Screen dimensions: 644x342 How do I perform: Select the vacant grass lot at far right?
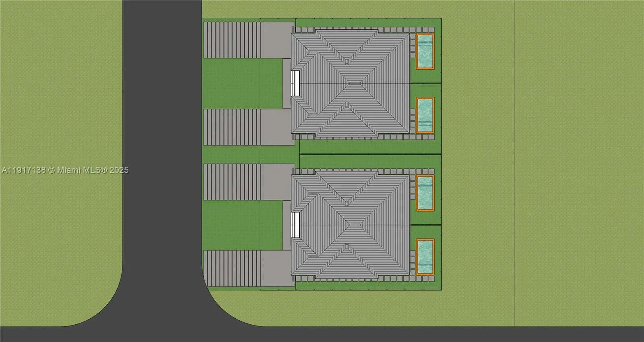(x=579, y=161)
